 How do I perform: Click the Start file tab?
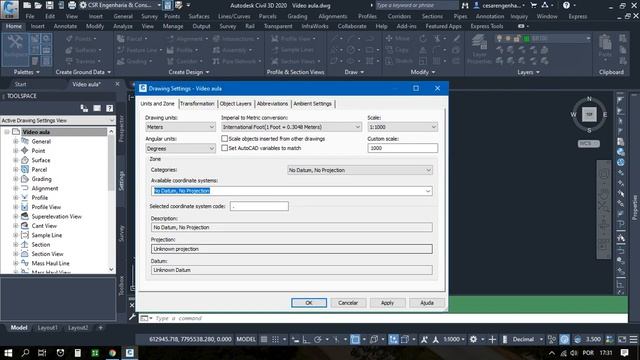click(20, 84)
